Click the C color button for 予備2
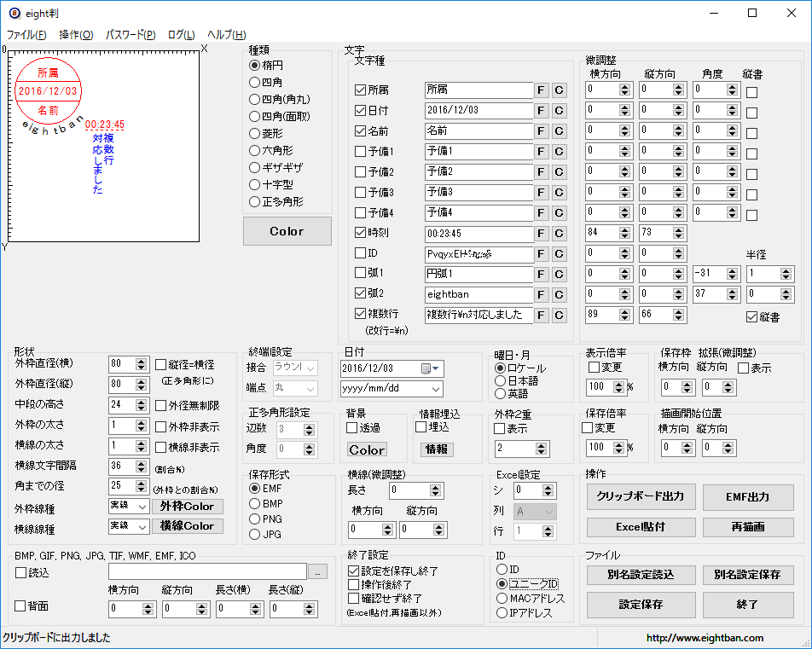The image size is (812, 649). [559, 172]
